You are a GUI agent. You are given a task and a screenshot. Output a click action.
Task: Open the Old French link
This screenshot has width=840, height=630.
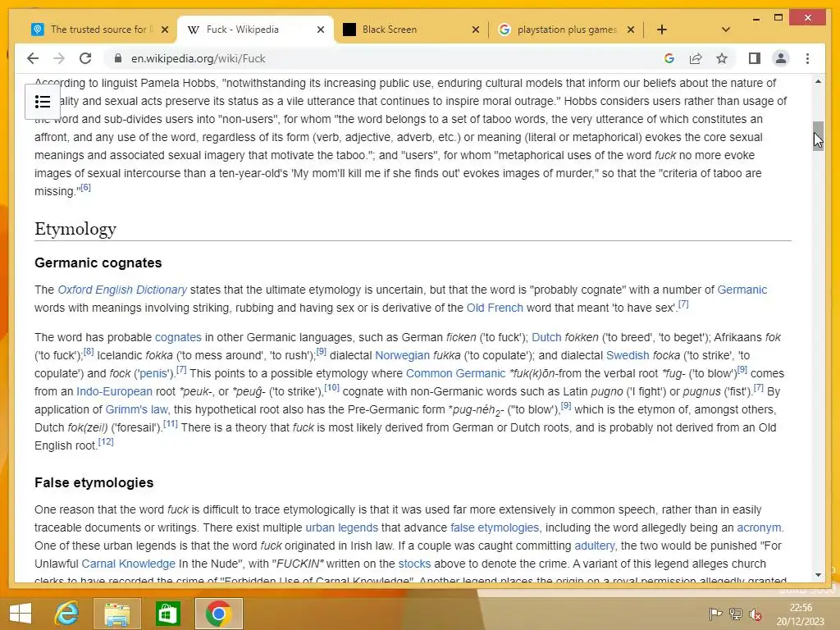pyautogui.click(x=495, y=308)
